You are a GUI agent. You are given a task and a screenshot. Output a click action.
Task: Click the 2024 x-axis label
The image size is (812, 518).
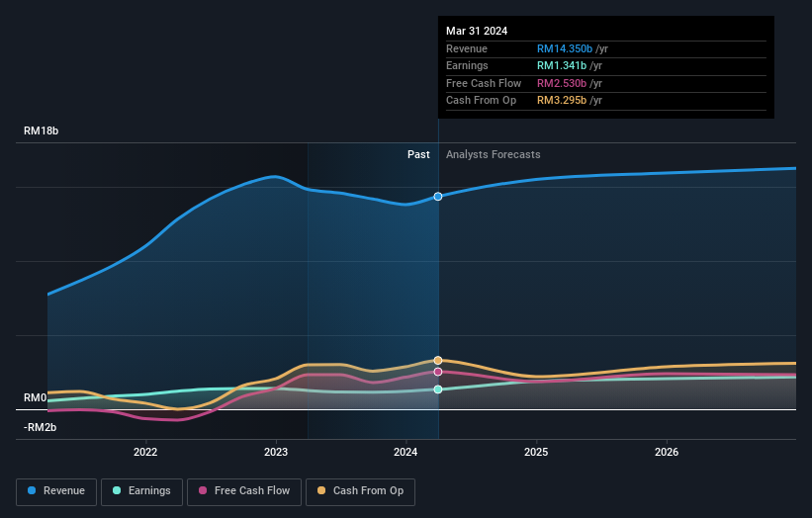[406, 453]
